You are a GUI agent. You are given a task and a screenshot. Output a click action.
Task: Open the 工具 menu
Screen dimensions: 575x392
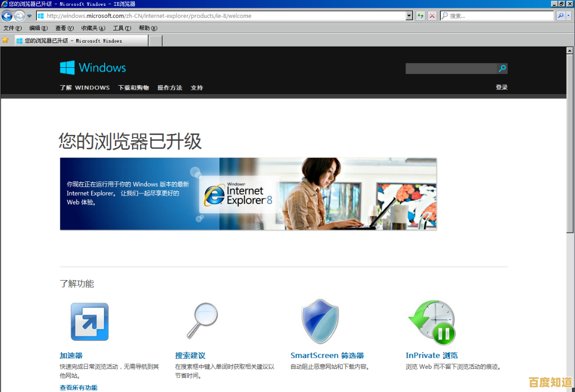click(x=122, y=28)
